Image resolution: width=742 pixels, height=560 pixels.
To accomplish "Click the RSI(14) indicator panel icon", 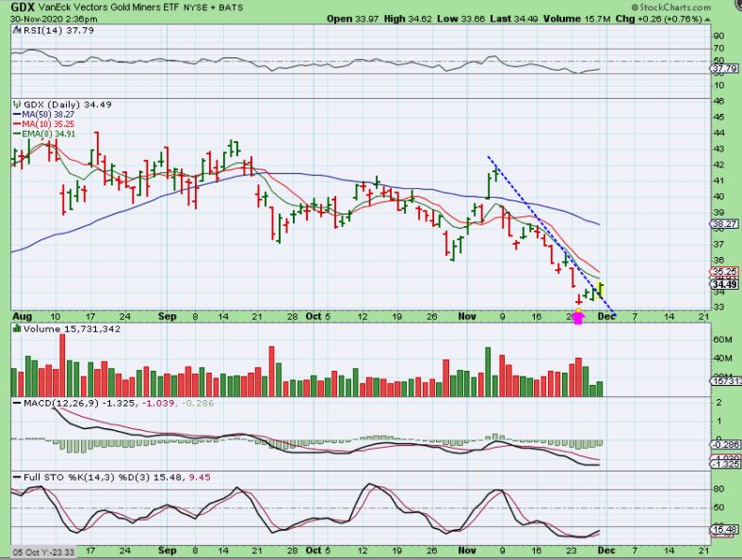I will point(17,30).
